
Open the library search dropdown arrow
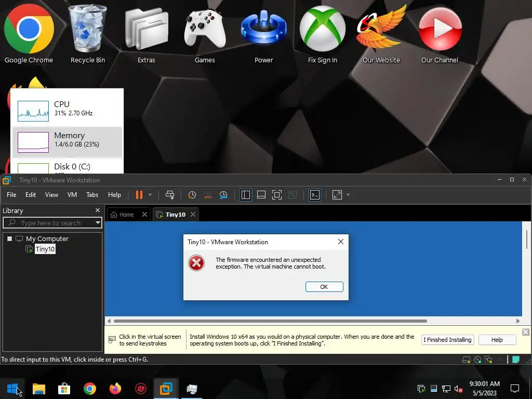[98, 223]
